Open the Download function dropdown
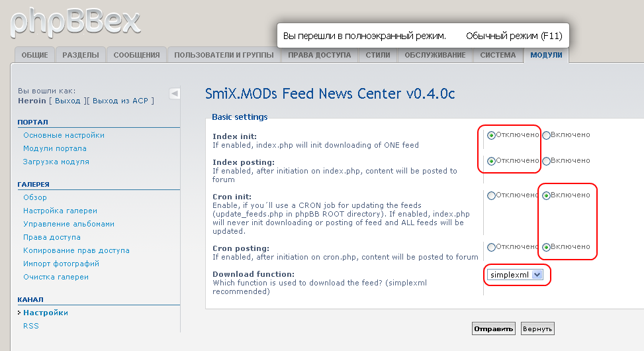Image resolution: width=644 pixels, height=351 pixels. point(537,274)
